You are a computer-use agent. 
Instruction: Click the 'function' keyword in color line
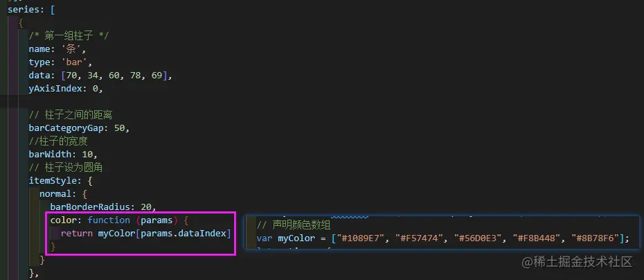[x=109, y=220]
